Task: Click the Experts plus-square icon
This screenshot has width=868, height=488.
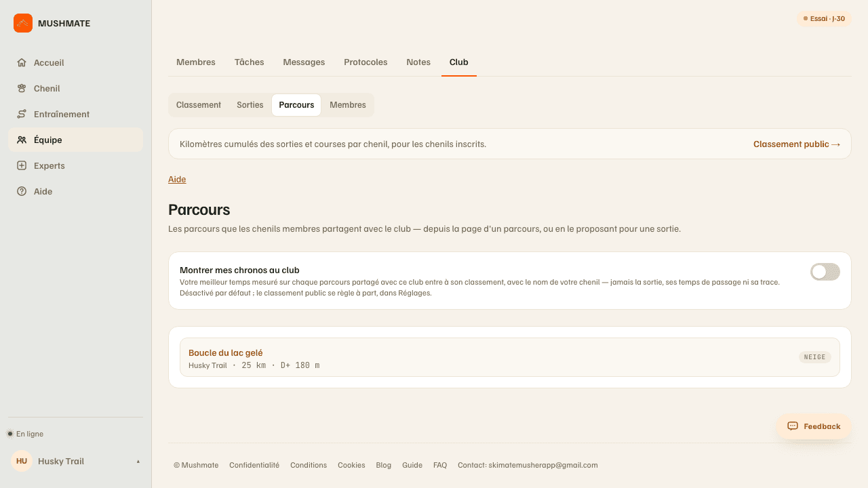Action: coord(22,165)
